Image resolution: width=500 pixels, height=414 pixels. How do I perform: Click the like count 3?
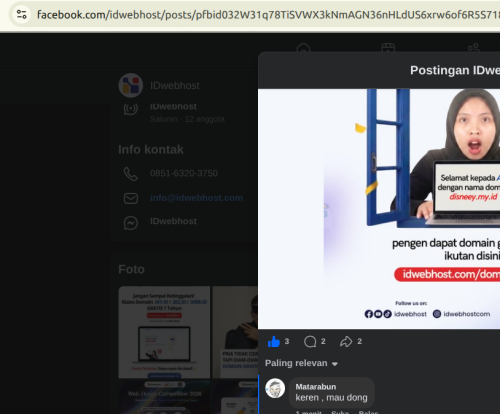pos(287,341)
